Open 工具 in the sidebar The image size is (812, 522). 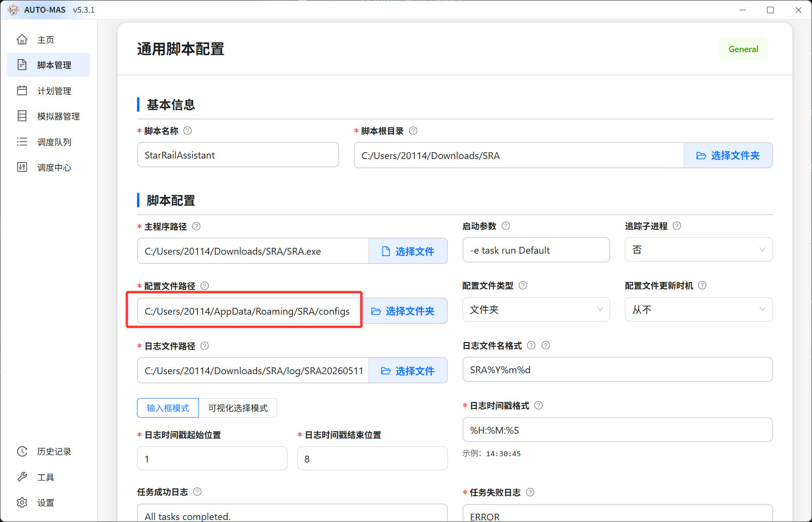pyautogui.click(x=48, y=477)
